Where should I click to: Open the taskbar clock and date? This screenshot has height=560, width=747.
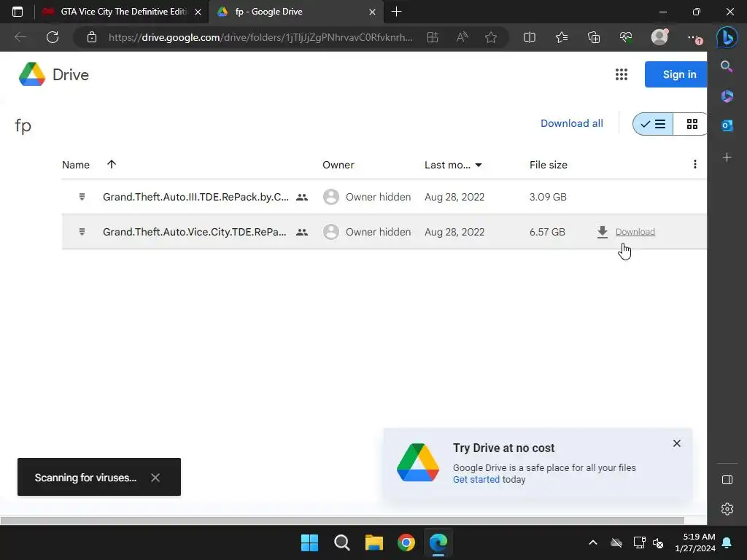(x=695, y=542)
